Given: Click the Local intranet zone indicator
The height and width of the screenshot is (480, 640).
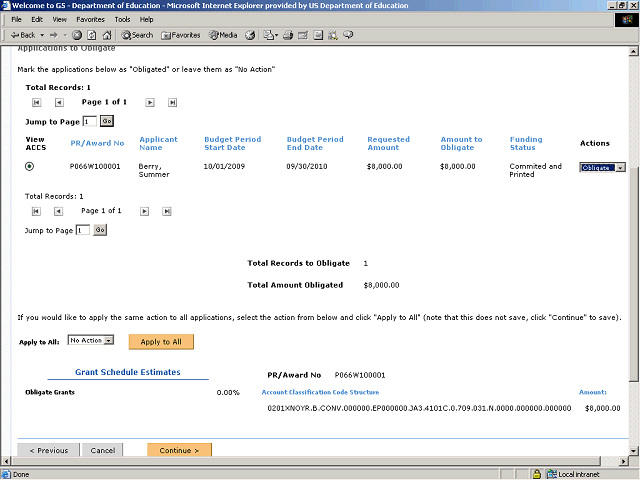Looking at the screenshot, I should click(x=573, y=474).
